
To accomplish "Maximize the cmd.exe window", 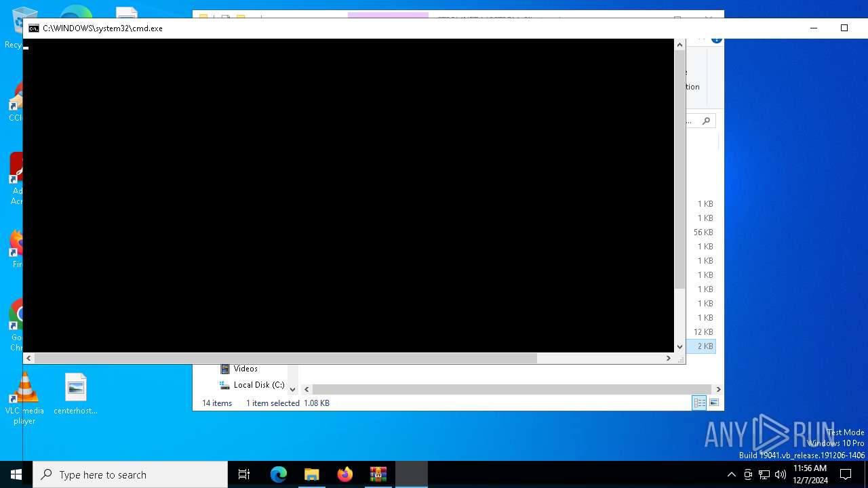I will (844, 28).
